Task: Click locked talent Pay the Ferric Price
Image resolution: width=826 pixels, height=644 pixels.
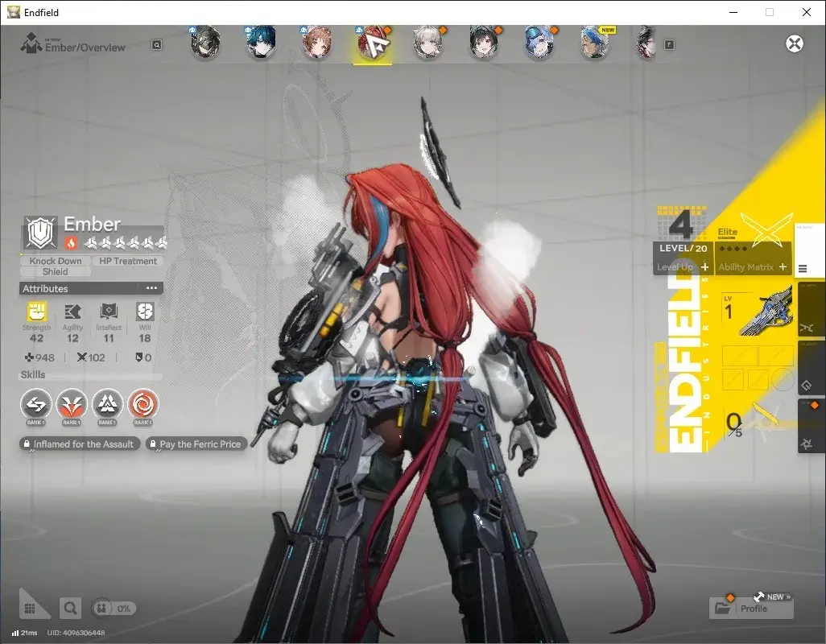Action: (196, 444)
